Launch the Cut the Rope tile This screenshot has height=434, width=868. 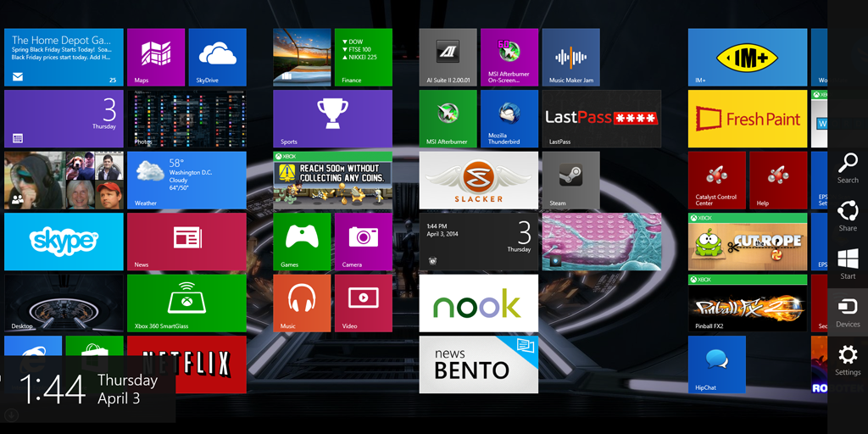[748, 242]
